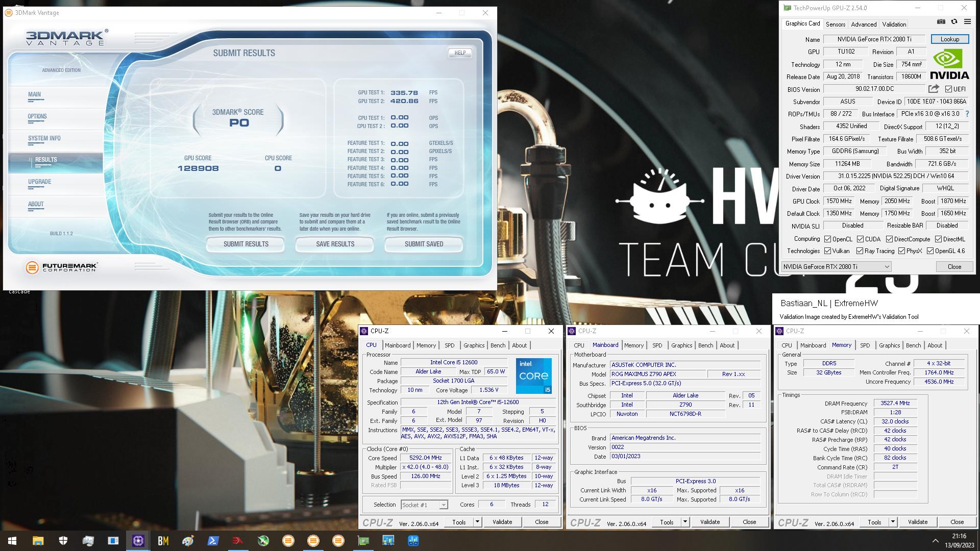
Task: Toggle the OpenCL checkbox
Action: point(827,239)
